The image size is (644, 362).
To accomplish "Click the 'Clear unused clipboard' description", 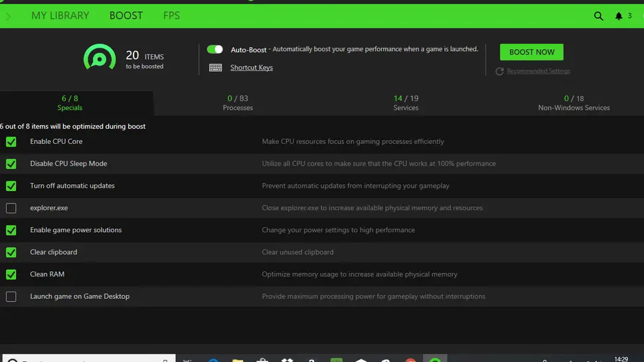I will coord(298,252).
